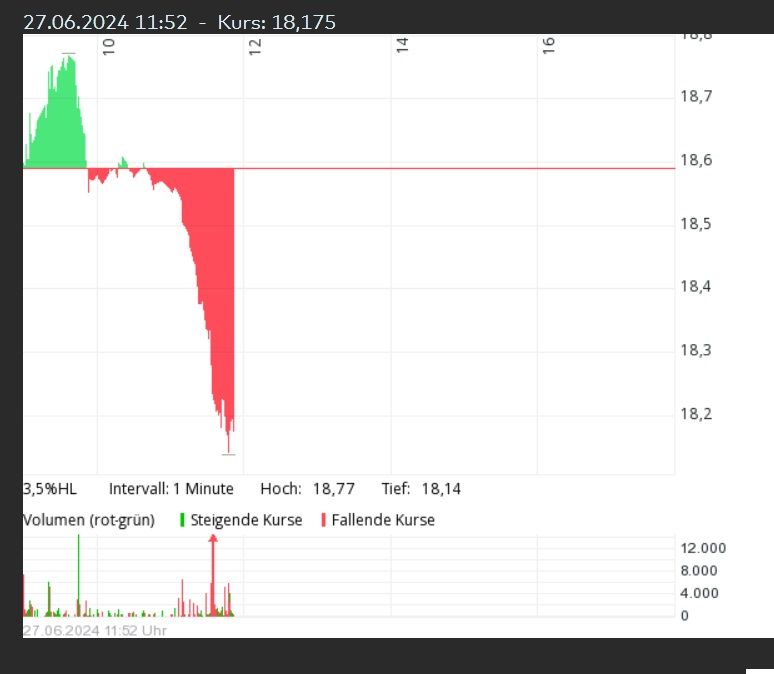The width and height of the screenshot is (774, 674).
Task: Click the 'Hoch: 18,77' value
Action: 308,489
